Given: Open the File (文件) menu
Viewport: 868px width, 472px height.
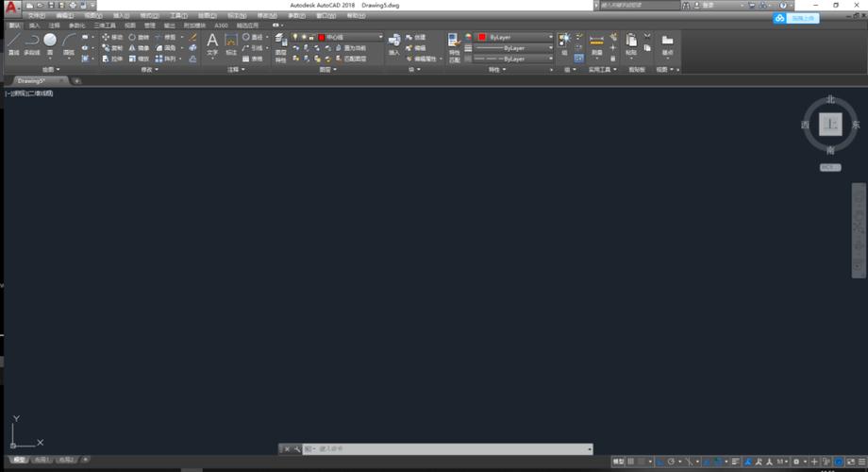Looking at the screenshot, I should [37, 16].
